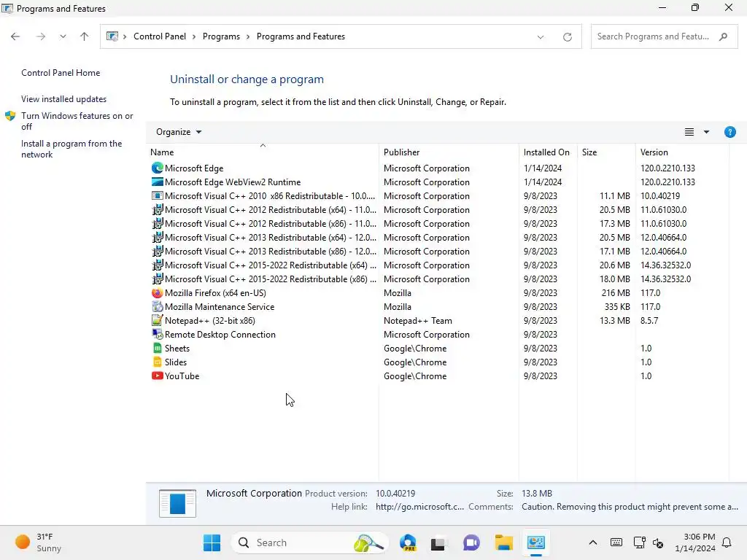Expand the address bar history dropdown

pos(541,36)
